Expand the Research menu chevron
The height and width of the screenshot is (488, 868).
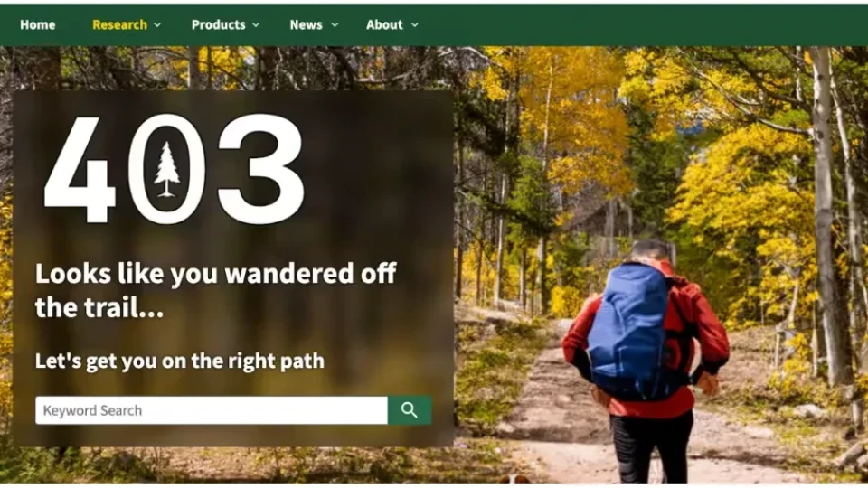pos(157,25)
